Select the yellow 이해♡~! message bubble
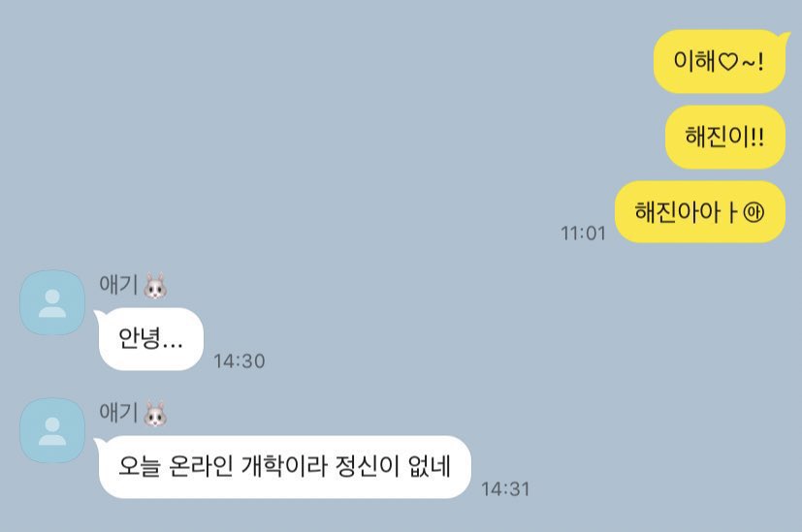802x532 pixels. coord(721,61)
